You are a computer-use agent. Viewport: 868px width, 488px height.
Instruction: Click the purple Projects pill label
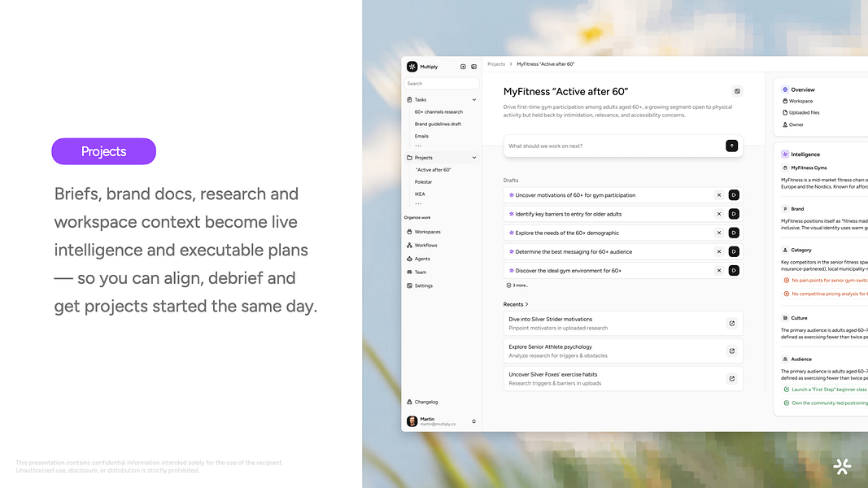coord(103,151)
